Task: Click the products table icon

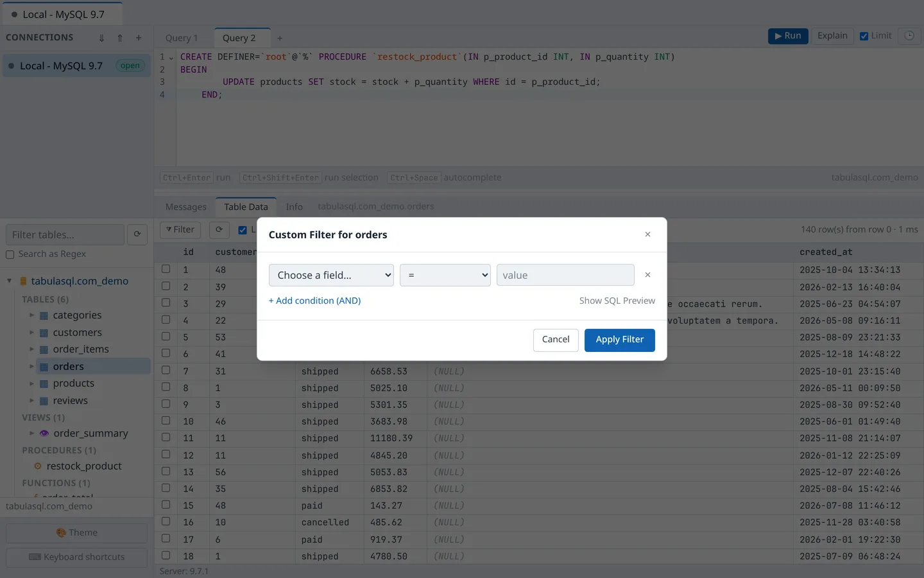Action: click(44, 383)
